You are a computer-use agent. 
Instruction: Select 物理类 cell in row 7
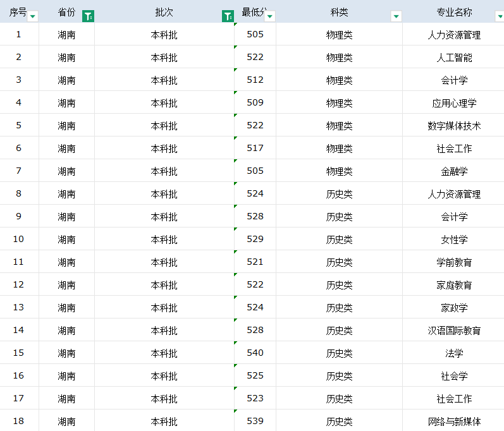click(339, 171)
